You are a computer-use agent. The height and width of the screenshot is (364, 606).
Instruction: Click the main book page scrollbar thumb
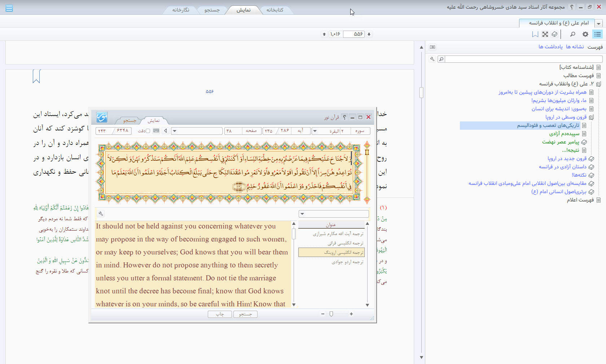pos(421,93)
